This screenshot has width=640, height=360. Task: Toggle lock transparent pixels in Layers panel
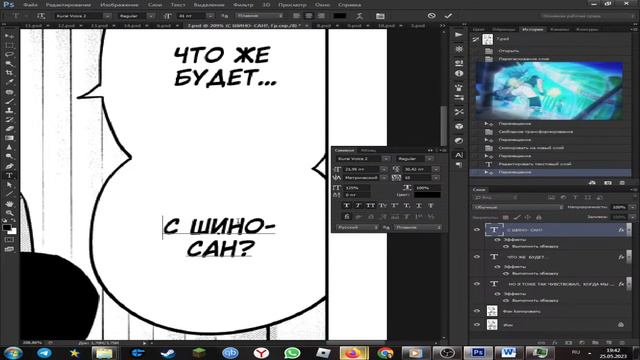[505, 217]
